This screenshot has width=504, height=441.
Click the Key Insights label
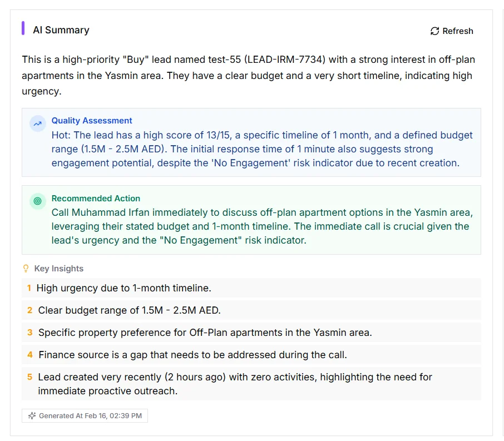click(58, 269)
